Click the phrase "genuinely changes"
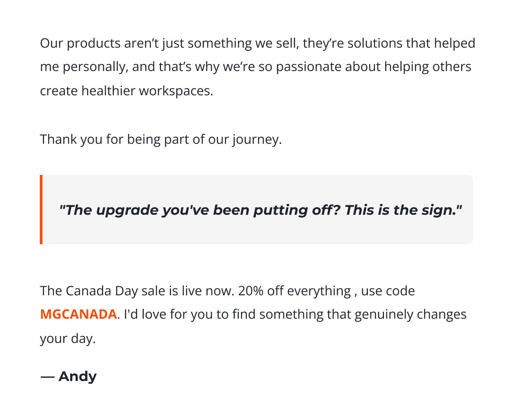This screenshot has width=520, height=420. pyautogui.click(x=410, y=314)
